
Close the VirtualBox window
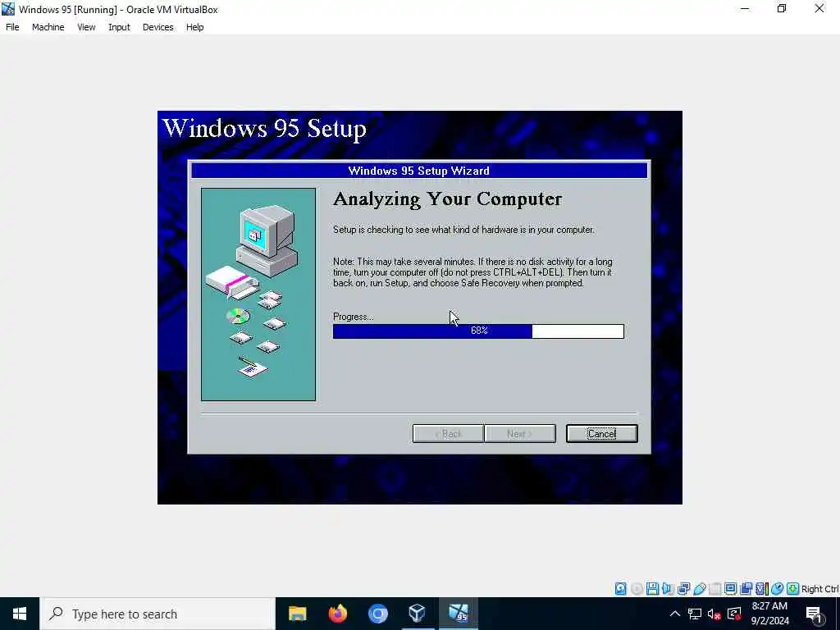tap(819, 8)
